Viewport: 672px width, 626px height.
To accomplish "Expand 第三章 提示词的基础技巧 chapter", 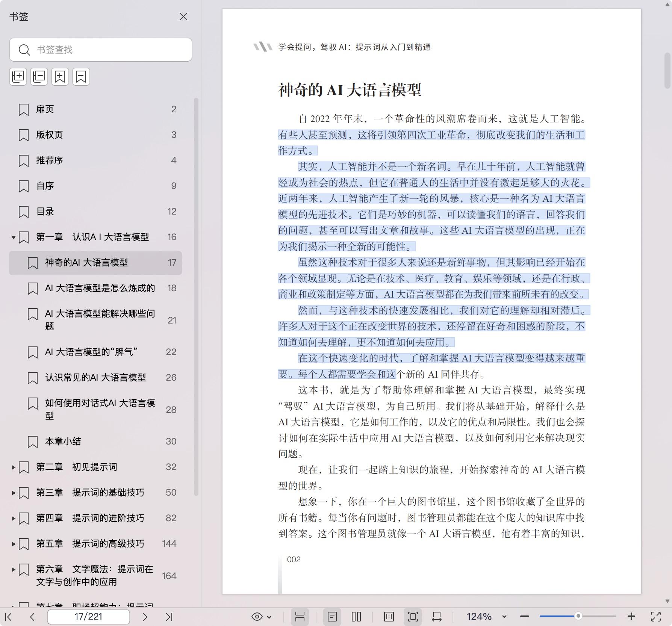I will (14, 493).
